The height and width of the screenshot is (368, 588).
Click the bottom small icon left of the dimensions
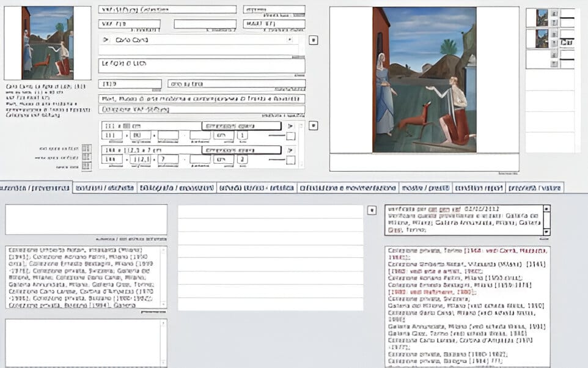(86, 166)
